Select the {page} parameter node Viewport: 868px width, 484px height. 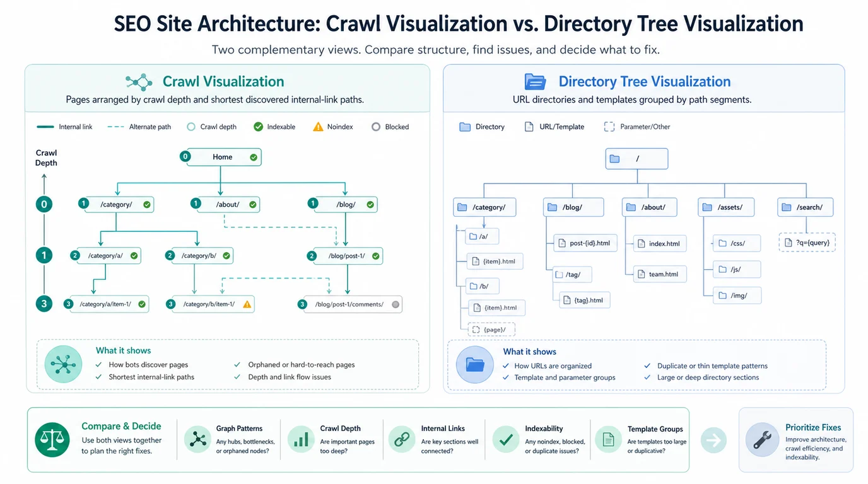coord(493,329)
